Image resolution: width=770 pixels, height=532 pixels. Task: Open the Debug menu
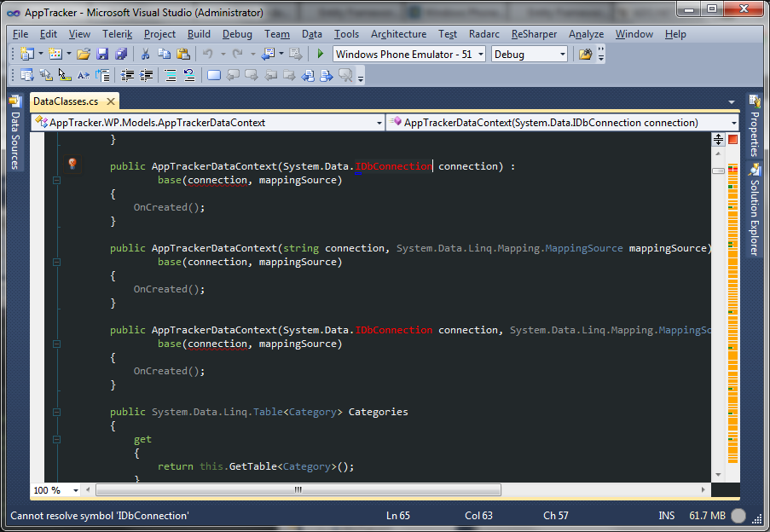point(237,34)
